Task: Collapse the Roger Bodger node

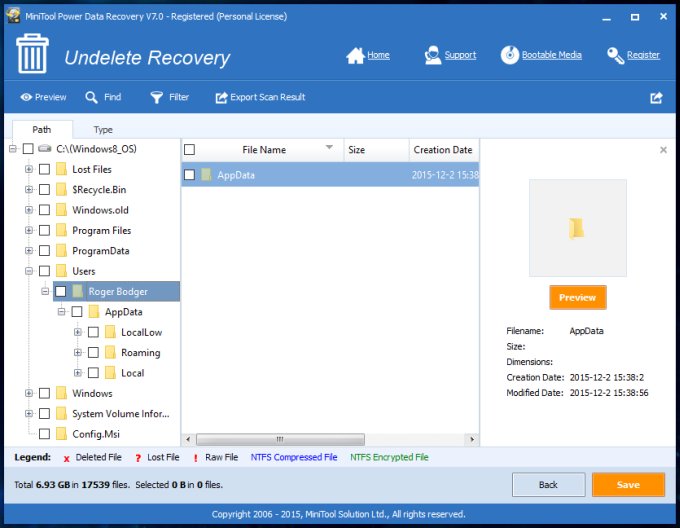Action: point(45,291)
